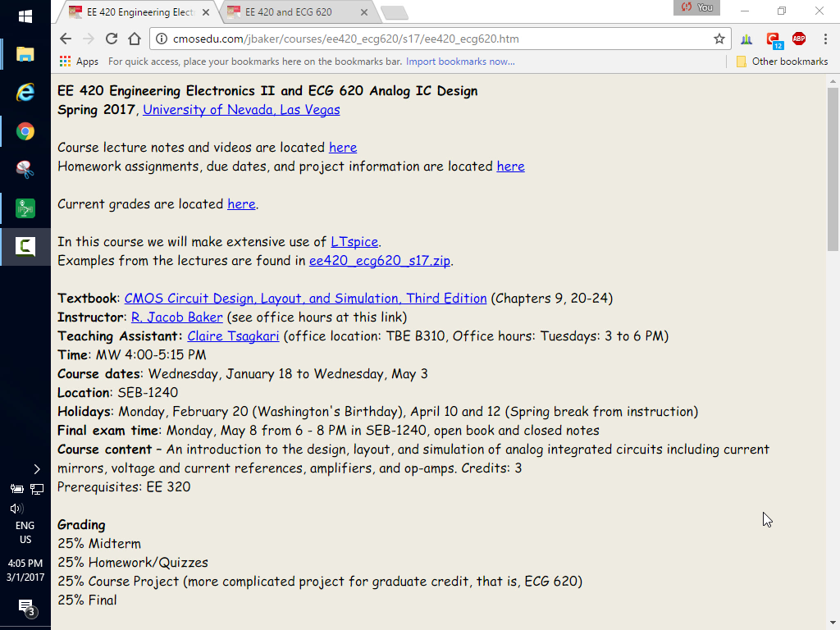Image resolution: width=840 pixels, height=630 pixels.
Task: Open the Snipping Tool taskbar icon
Action: 25,169
